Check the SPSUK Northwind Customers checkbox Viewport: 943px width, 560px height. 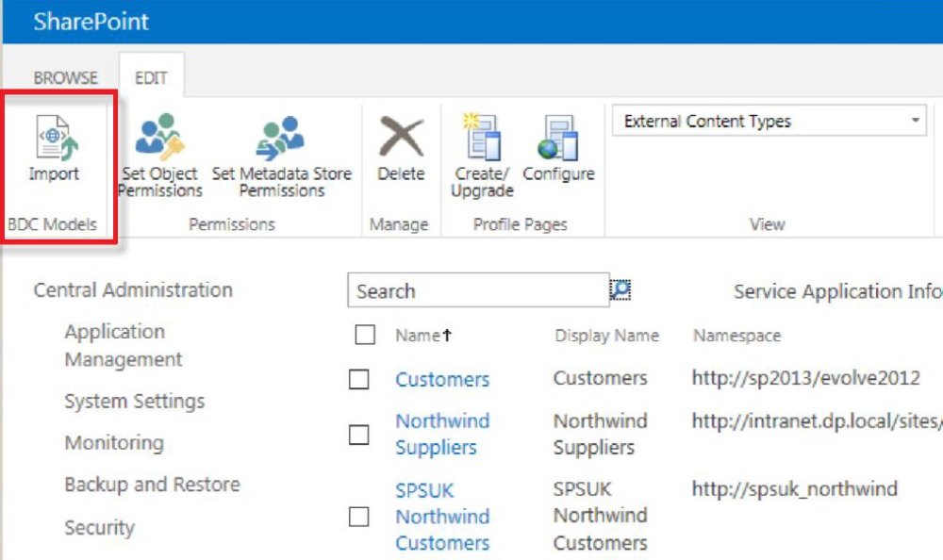pyautogui.click(x=359, y=517)
